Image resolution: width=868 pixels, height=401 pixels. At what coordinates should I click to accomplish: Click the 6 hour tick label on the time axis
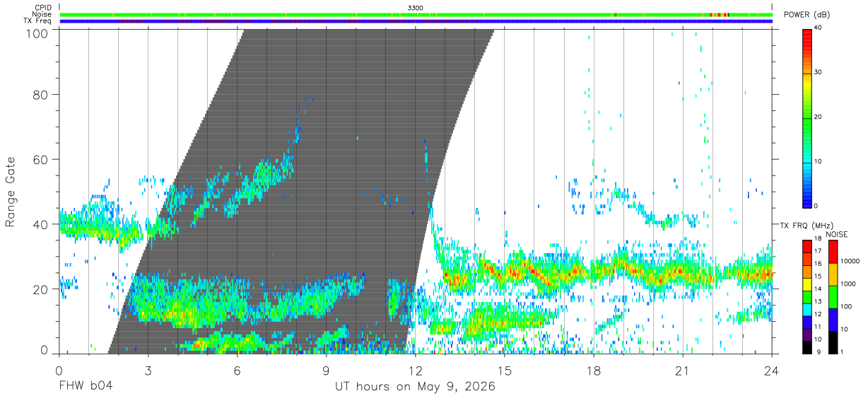point(237,371)
